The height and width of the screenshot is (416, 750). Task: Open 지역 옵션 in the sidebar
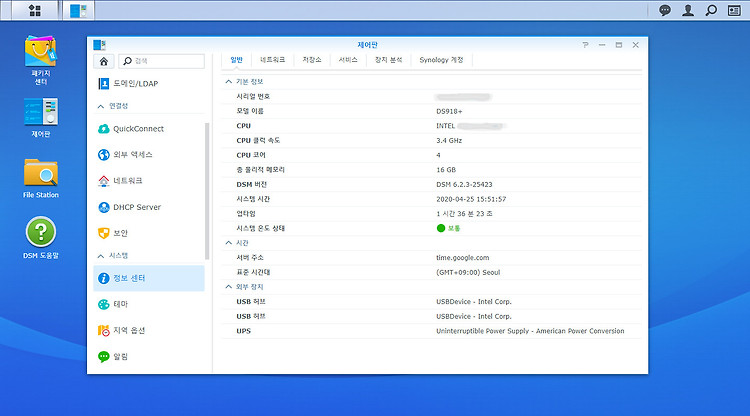click(149, 330)
